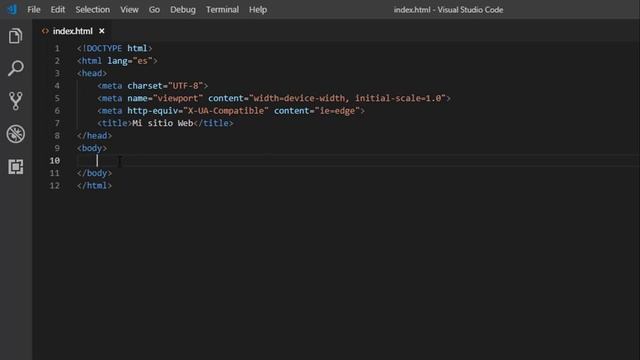Image resolution: width=640 pixels, height=360 pixels.
Task: Click the opening head tag on line 3
Action: [92, 73]
